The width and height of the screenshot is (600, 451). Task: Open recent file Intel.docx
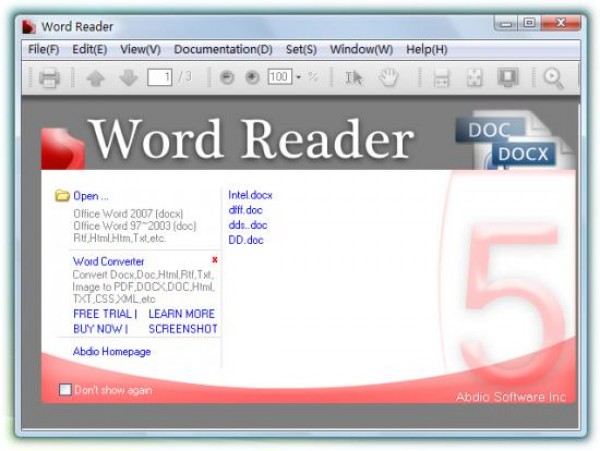pyautogui.click(x=250, y=195)
